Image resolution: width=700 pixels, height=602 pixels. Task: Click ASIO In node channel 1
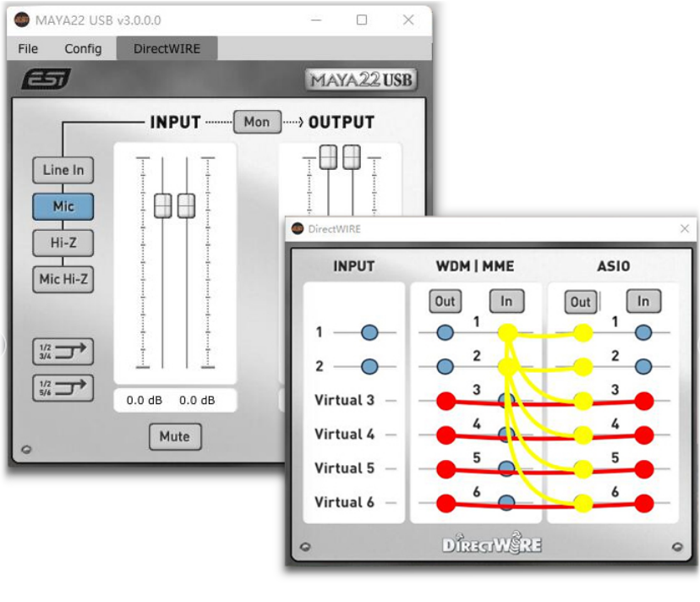tap(643, 333)
